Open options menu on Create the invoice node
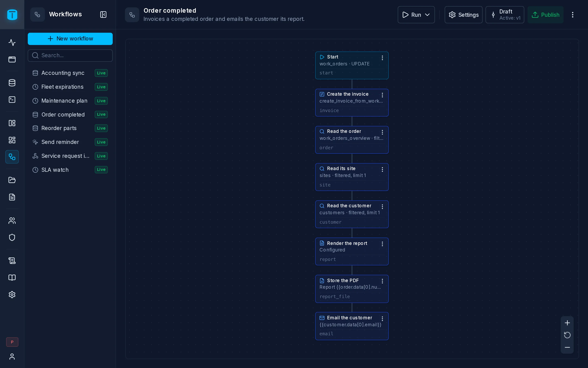This screenshot has width=588, height=368. tap(382, 95)
